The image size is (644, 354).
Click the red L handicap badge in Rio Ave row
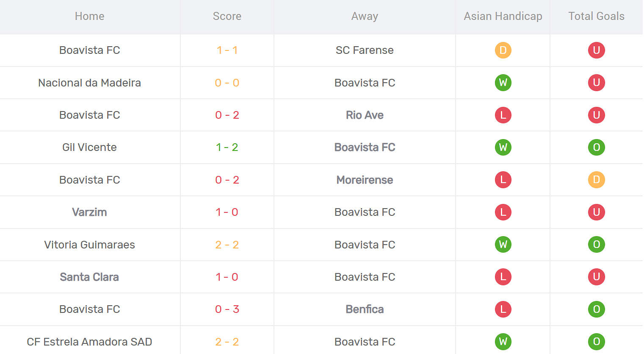coord(503,115)
